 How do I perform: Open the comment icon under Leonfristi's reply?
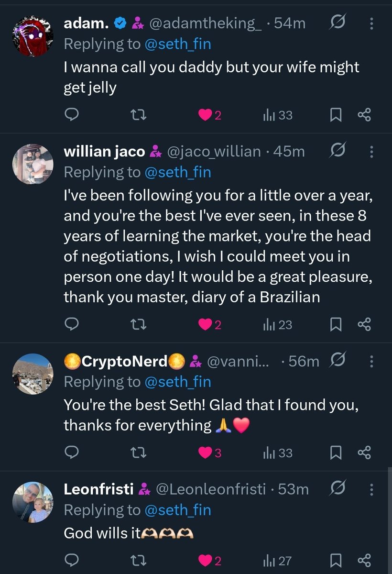point(71,560)
